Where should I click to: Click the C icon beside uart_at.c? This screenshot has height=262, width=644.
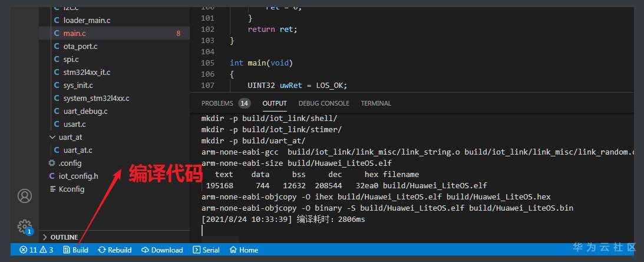[x=57, y=150]
